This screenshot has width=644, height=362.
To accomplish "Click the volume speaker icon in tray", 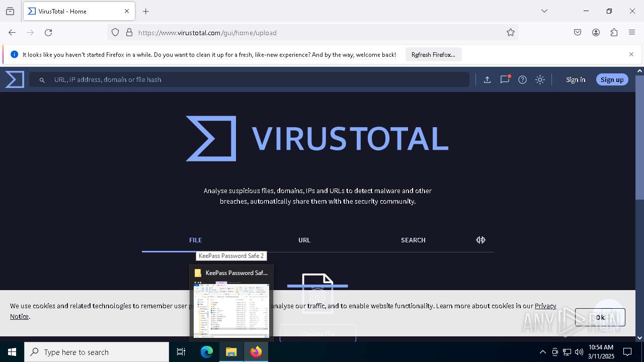I will pyautogui.click(x=579, y=352).
